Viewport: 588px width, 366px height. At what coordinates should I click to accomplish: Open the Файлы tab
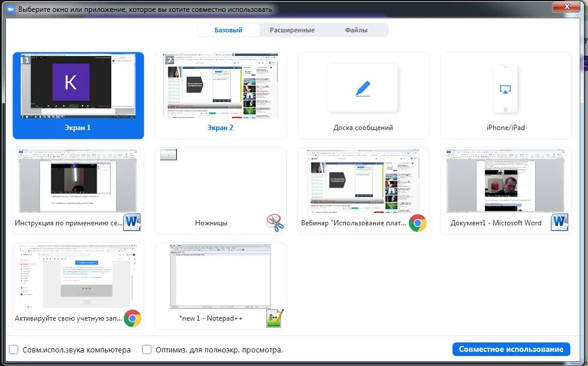pos(356,30)
